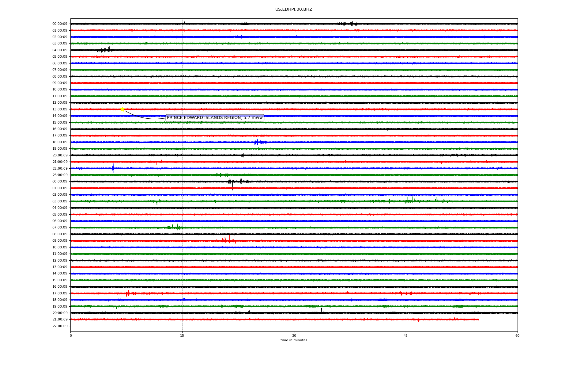This screenshot has height=368, width=588.
Task: Click the US.EDHPI.00.BHZ plot title
Action: pyautogui.click(x=294, y=10)
